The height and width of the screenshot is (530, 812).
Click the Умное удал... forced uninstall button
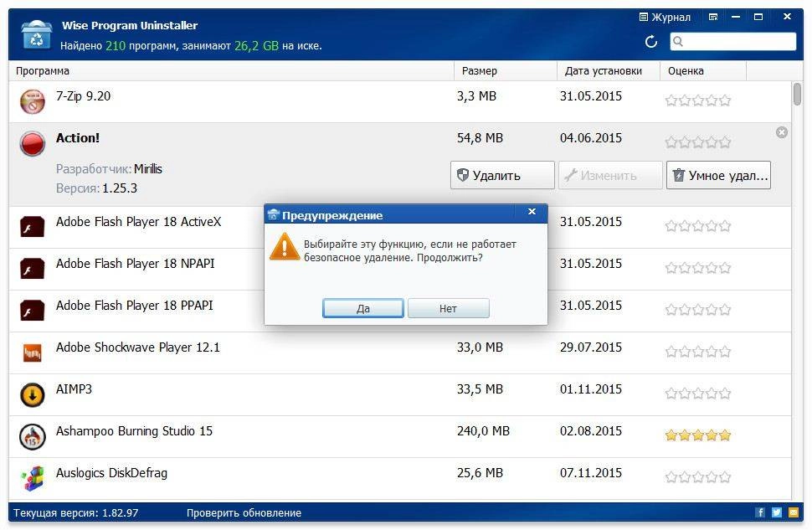coord(718,175)
